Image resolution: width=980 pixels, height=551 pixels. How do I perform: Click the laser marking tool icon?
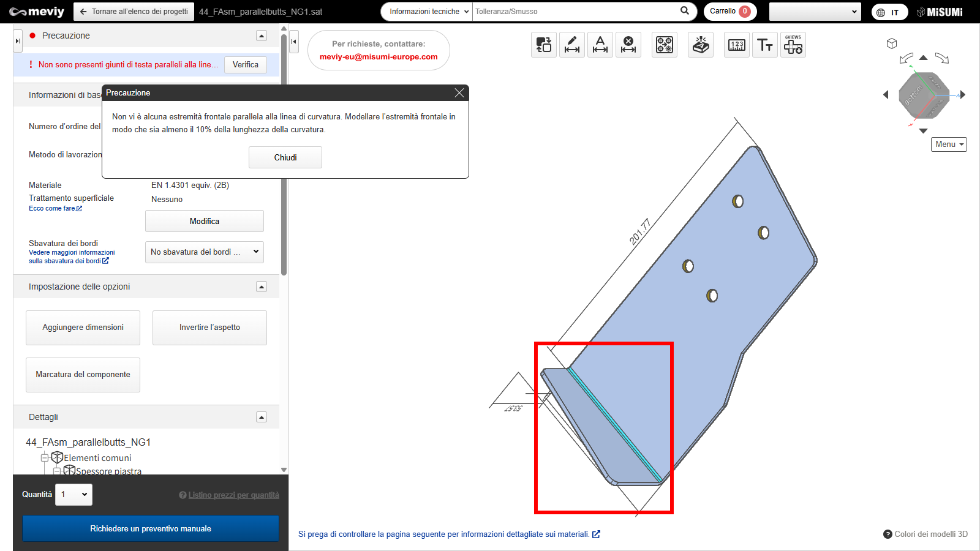(701, 45)
